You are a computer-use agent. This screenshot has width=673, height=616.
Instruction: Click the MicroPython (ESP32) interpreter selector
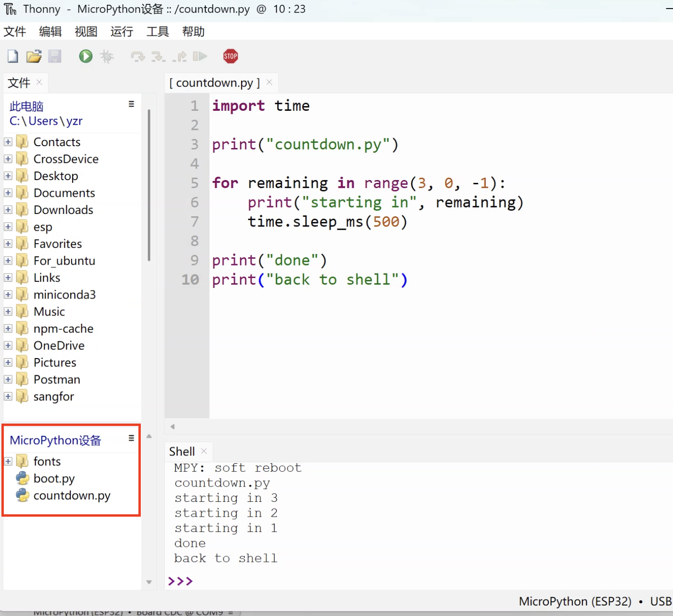(x=575, y=601)
